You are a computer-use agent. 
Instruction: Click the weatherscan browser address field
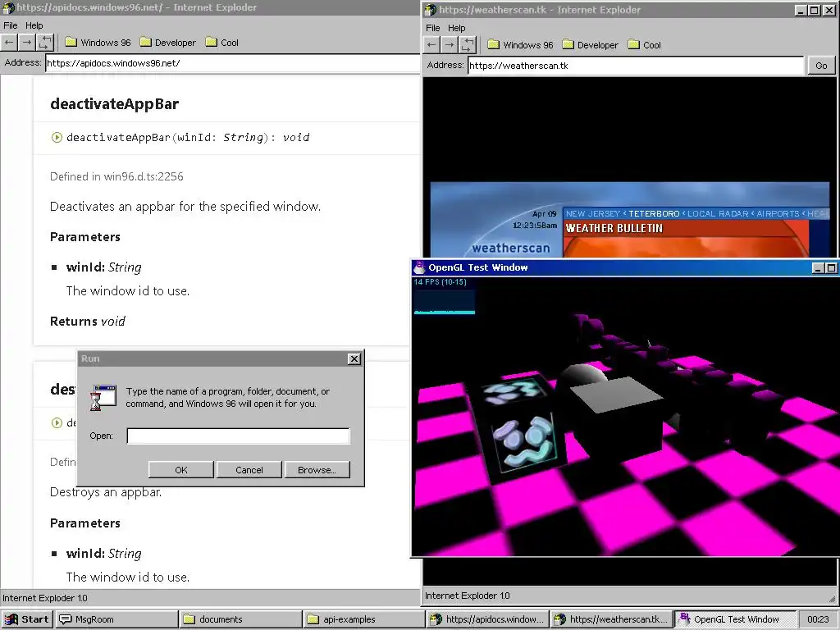[x=636, y=66]
